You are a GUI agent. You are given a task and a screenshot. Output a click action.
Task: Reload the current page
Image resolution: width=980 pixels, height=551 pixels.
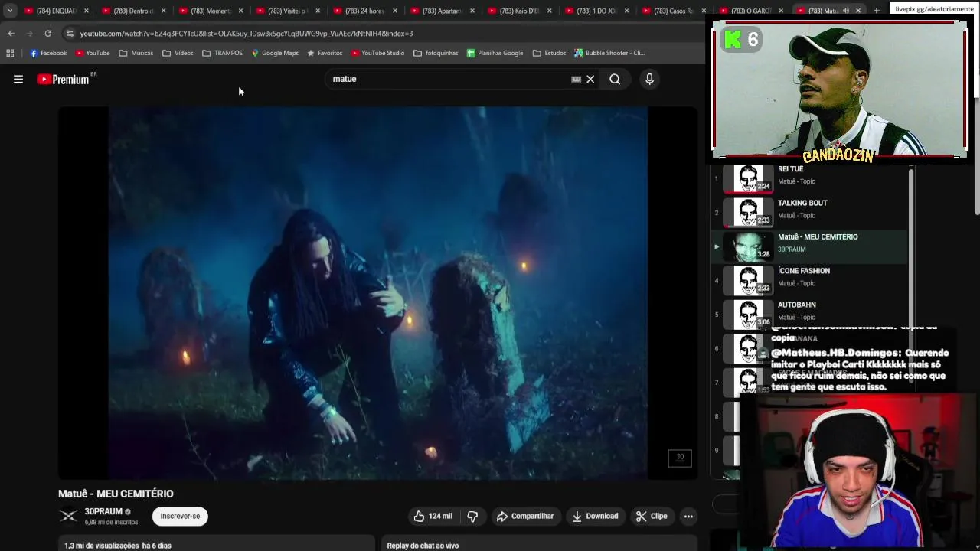coord(48,34)
